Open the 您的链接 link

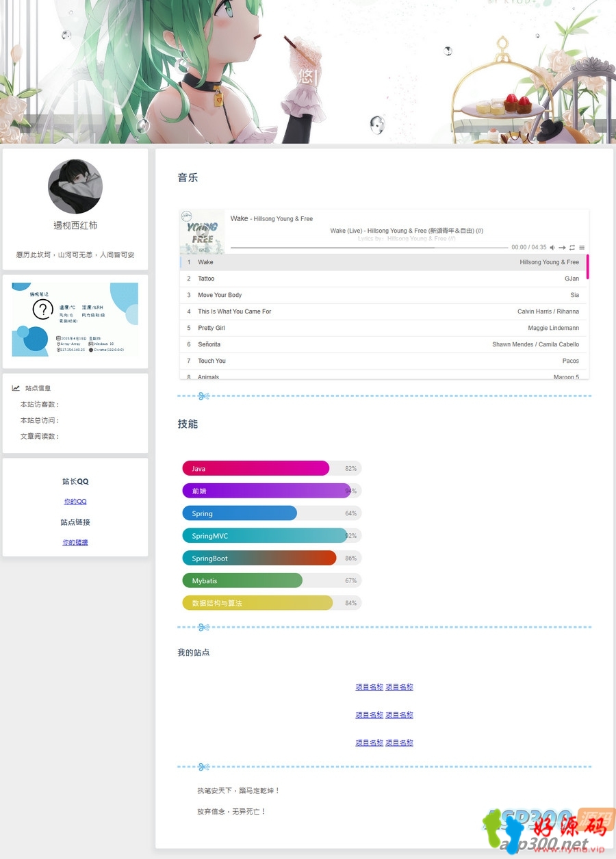click(x=75, y=542)
